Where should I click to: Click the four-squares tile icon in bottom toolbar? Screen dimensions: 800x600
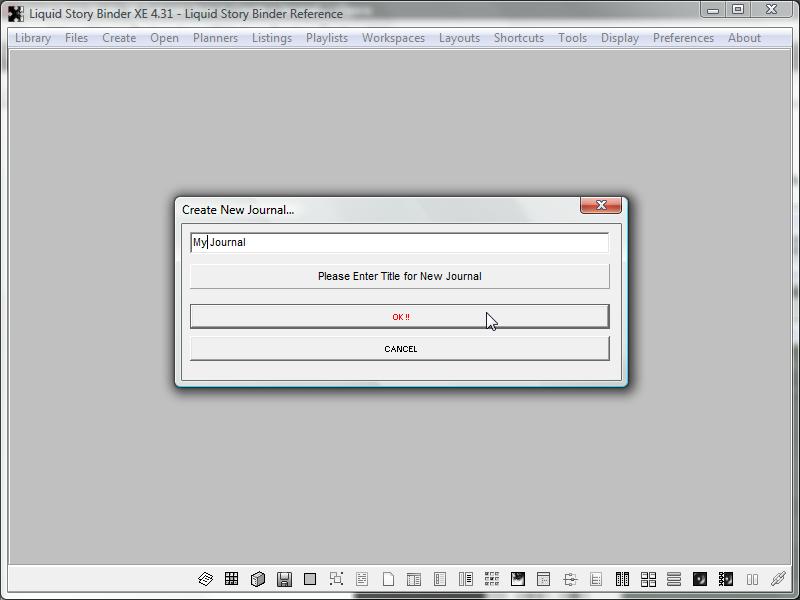pos(648,579)
